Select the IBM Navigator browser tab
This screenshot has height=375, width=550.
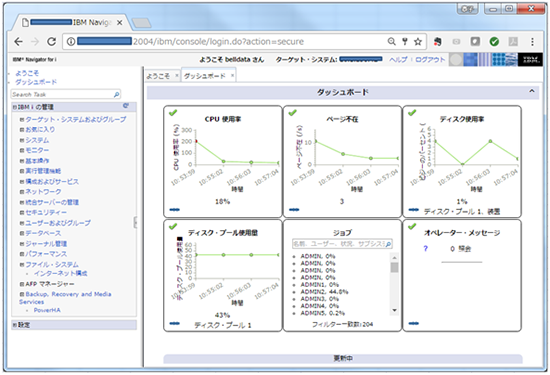[73, 23]
